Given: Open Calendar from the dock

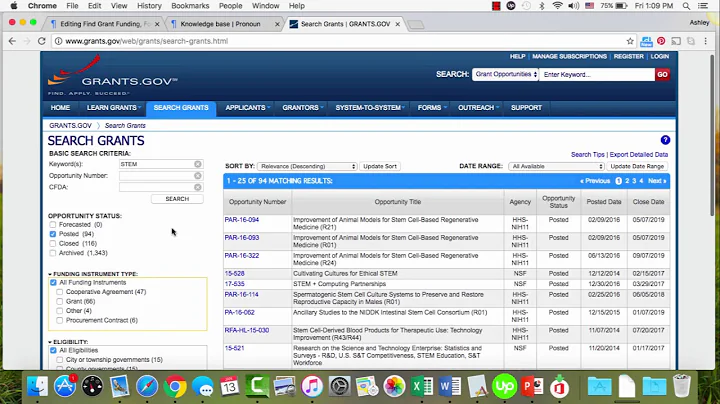Looking at the screenshot, I should pyautogui.click(x=230, y=386).
